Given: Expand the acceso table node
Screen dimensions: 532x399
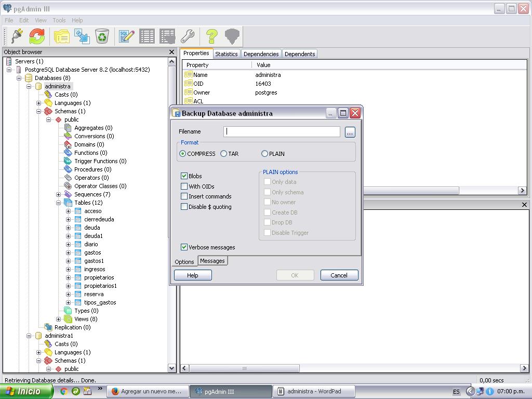Looking at the screenshot, I should pos(68,211).
